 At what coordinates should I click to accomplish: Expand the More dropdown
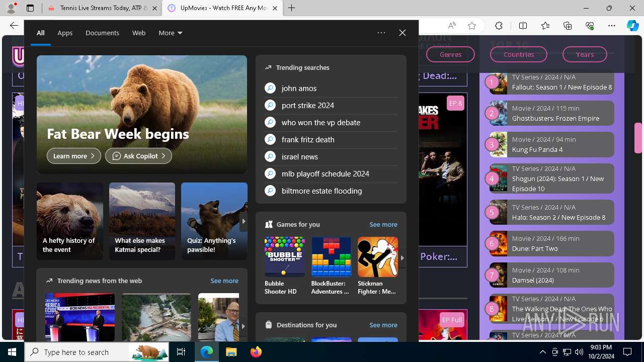click(x=171, y=33)
